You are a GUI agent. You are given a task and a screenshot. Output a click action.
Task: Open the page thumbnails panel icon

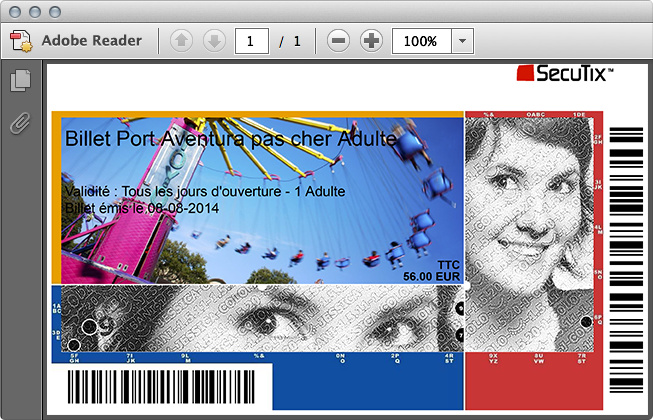point(20,80)
